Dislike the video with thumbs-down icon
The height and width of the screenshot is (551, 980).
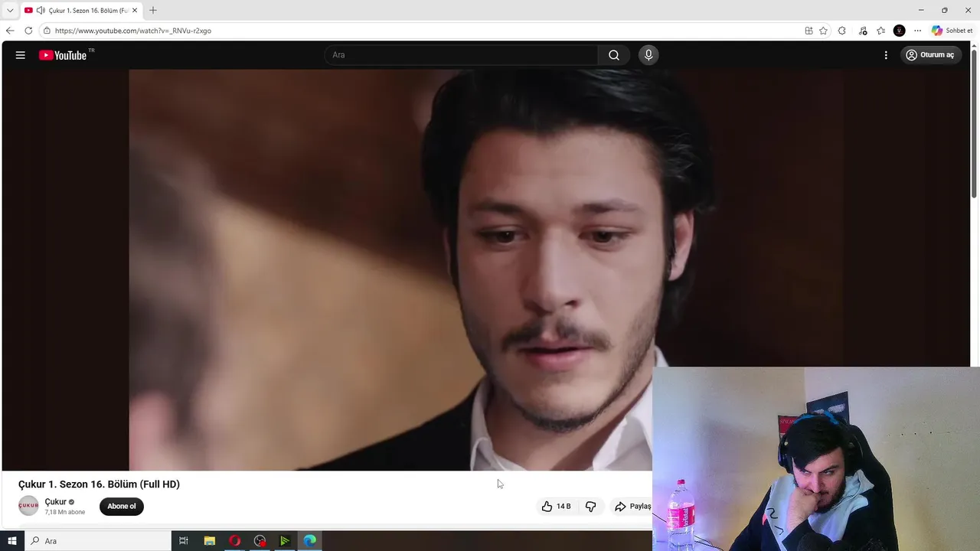point(590,507)
